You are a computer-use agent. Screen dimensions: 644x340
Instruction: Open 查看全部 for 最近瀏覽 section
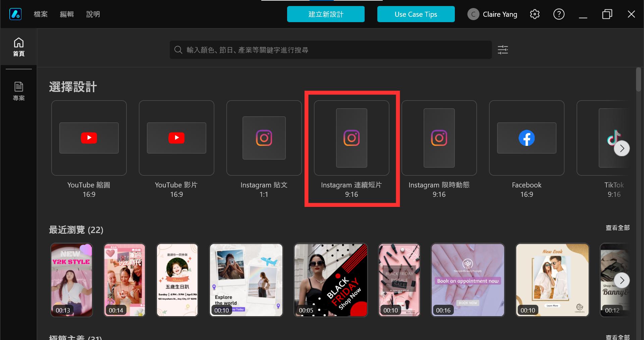(x=617, y=228)
